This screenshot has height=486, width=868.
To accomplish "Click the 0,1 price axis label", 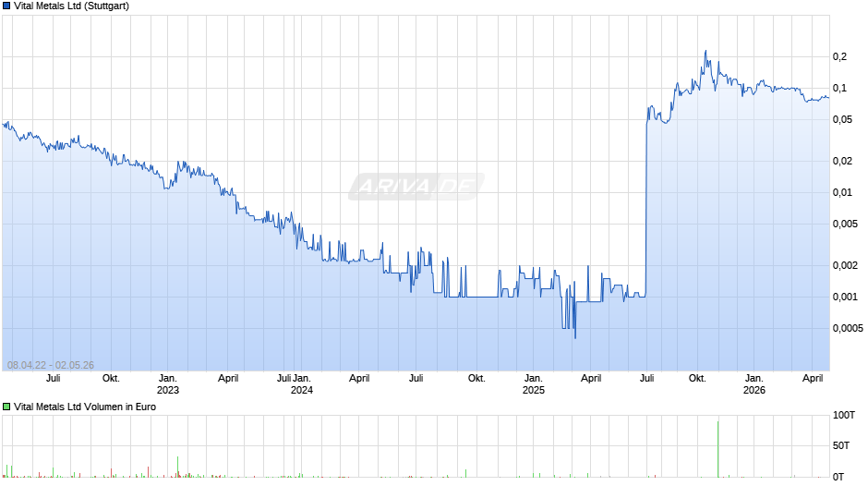I will point(839,88).
